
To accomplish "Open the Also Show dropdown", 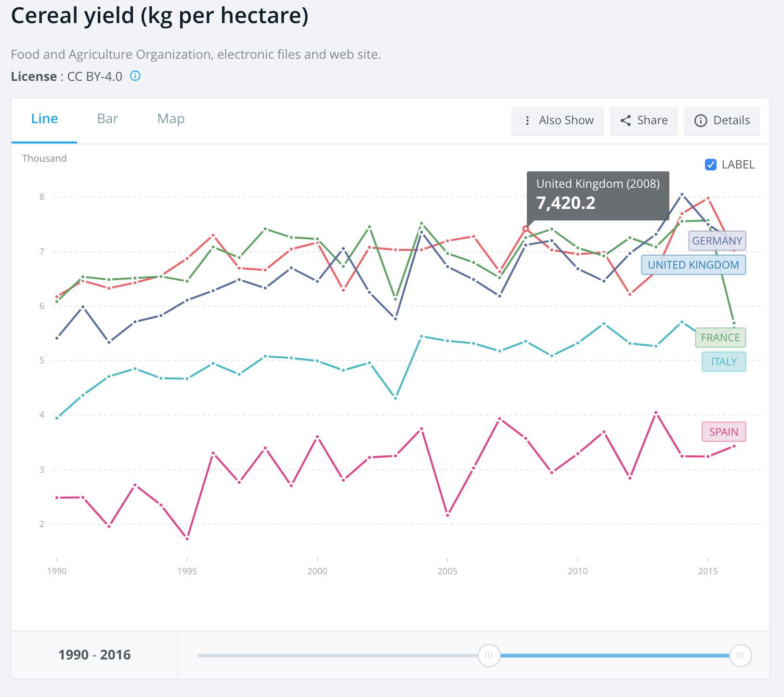I will 566,120.
